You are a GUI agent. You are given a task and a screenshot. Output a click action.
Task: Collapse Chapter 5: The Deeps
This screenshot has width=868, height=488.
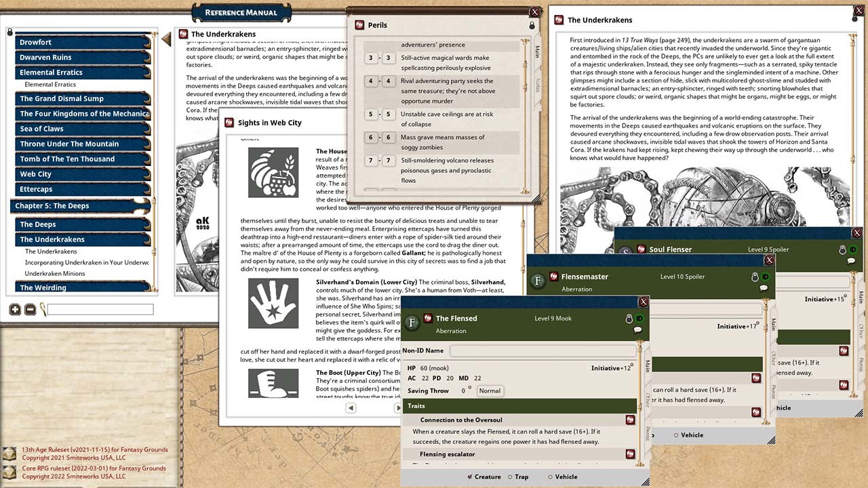point(80,205)
